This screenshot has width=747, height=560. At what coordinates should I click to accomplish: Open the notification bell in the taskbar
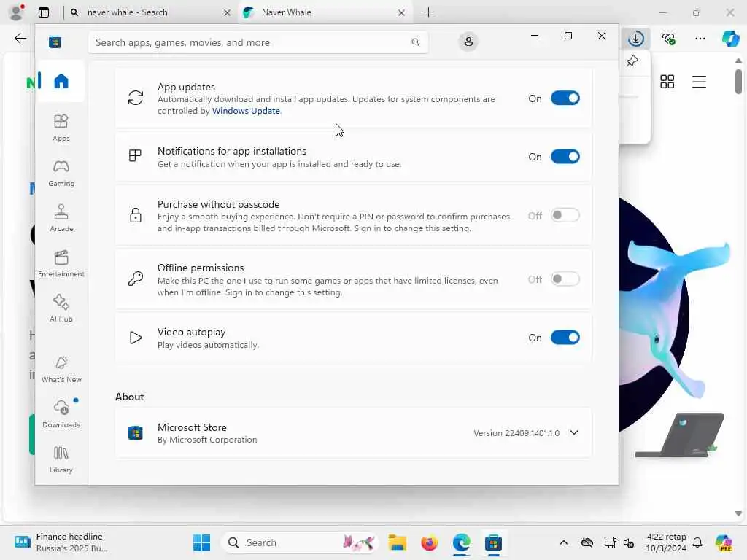pos(697,542)
